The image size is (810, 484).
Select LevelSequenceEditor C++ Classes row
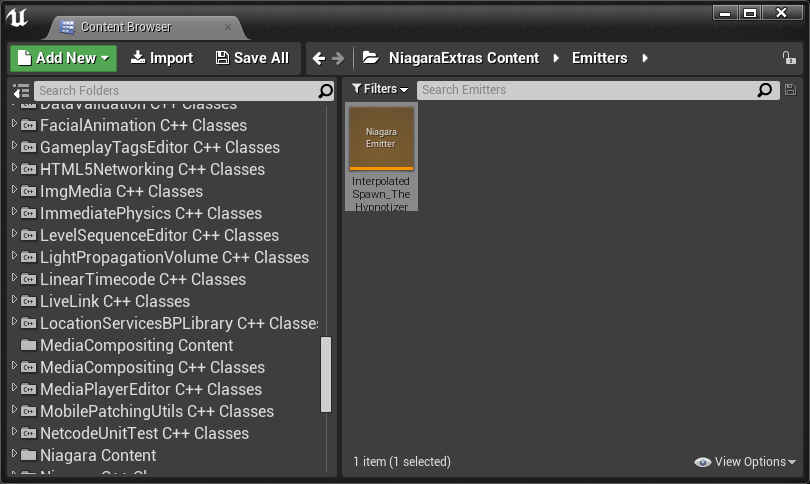[x=165, y=235]
